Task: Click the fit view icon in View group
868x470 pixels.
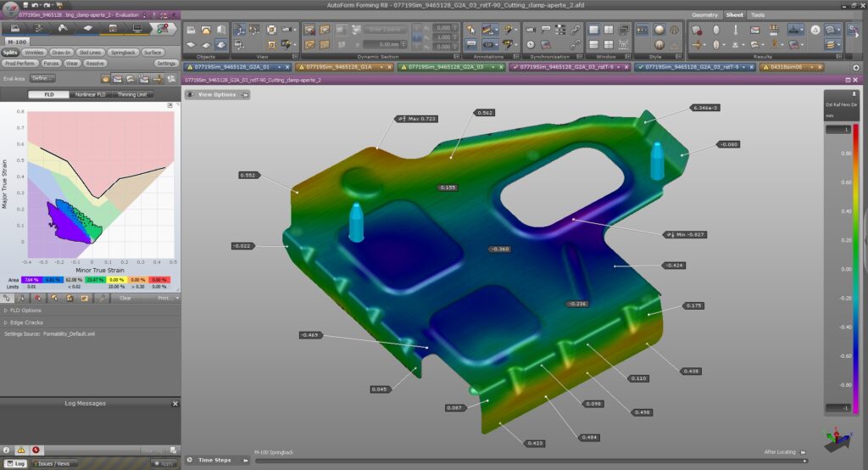Action: tap(271, 30)
